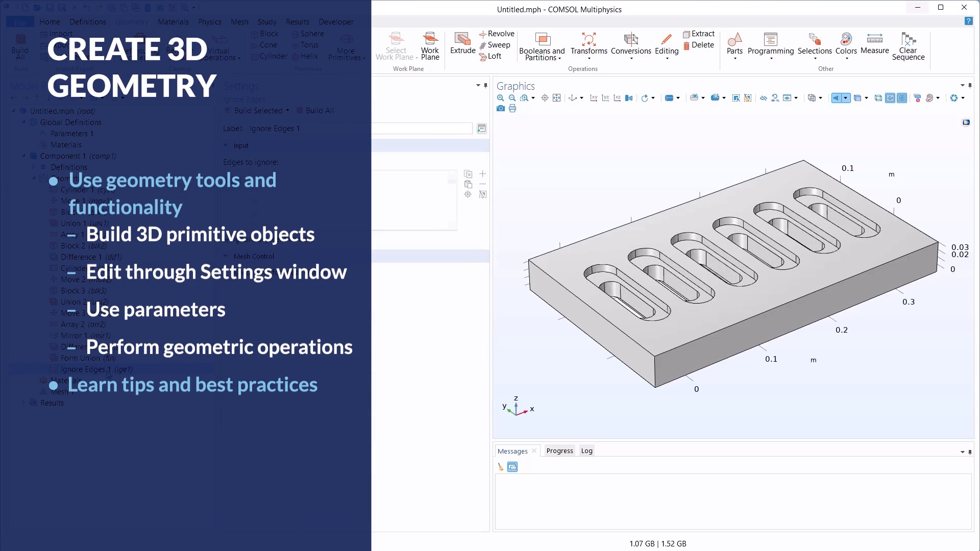
Task: Switch to the Log tab
Action: pos(586,450)
